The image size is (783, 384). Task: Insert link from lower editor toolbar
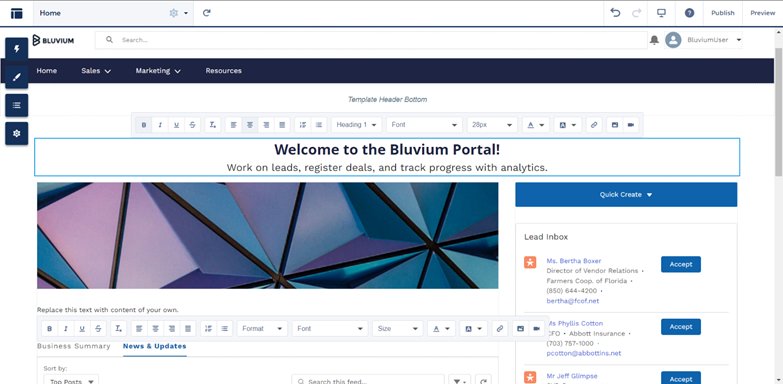tap(499, 329)
